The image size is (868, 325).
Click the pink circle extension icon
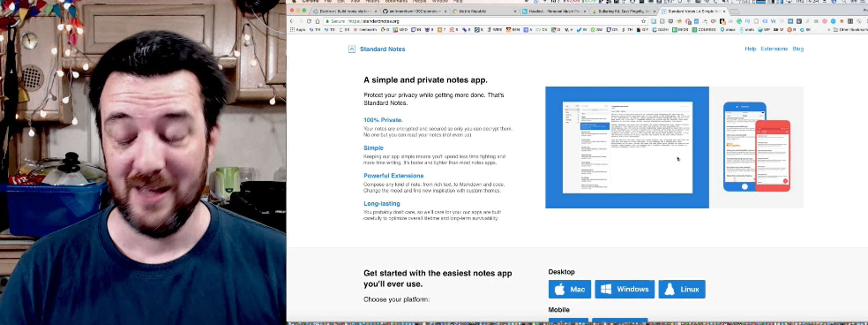(825, 21)
